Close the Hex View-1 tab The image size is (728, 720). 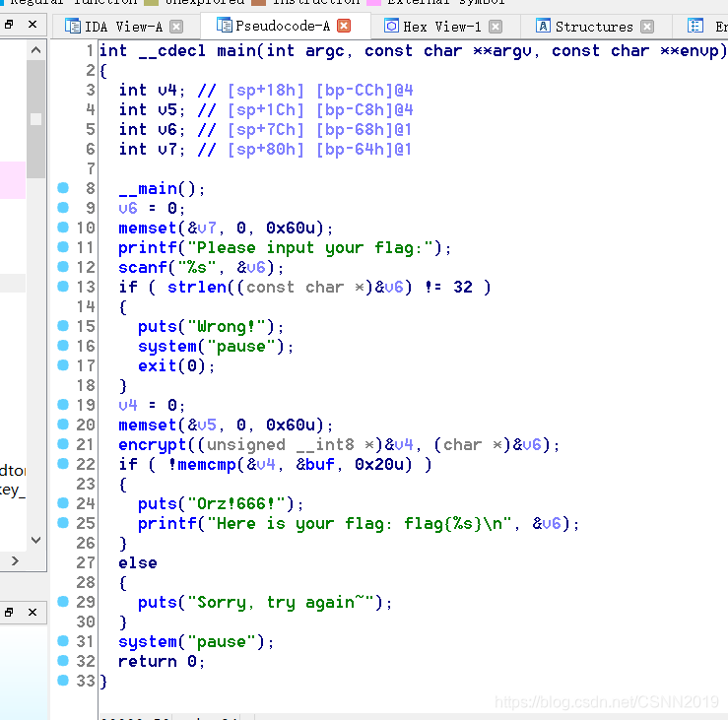pyautogui.click(x=496, y=27)
